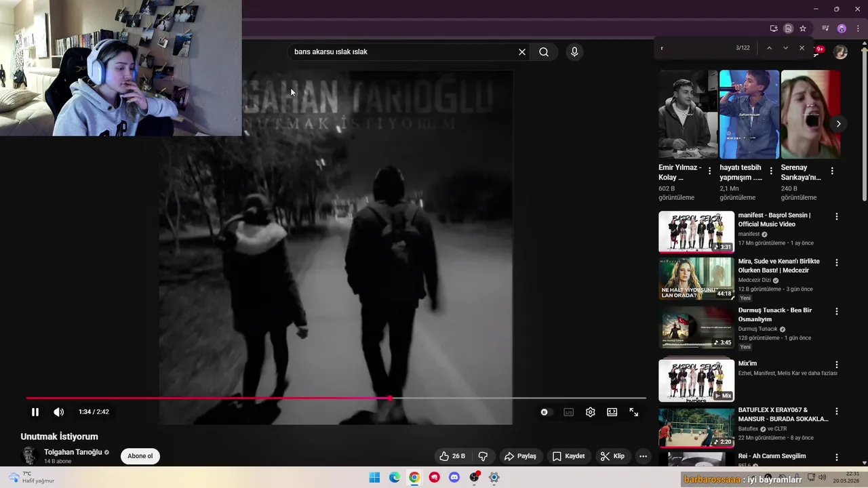868x488 pixels.
Task: Open the 'Rei - Ah Canım Sevgilim' video title
Action: 772,456
